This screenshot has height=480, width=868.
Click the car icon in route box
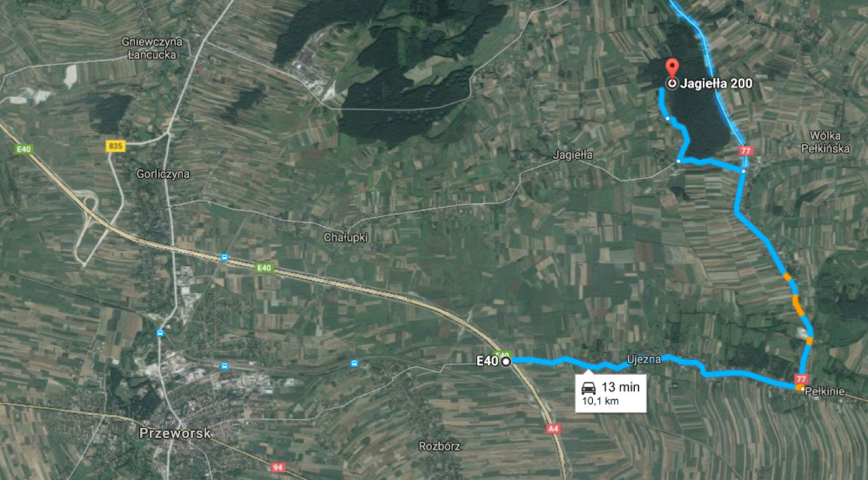pos(589,388)
